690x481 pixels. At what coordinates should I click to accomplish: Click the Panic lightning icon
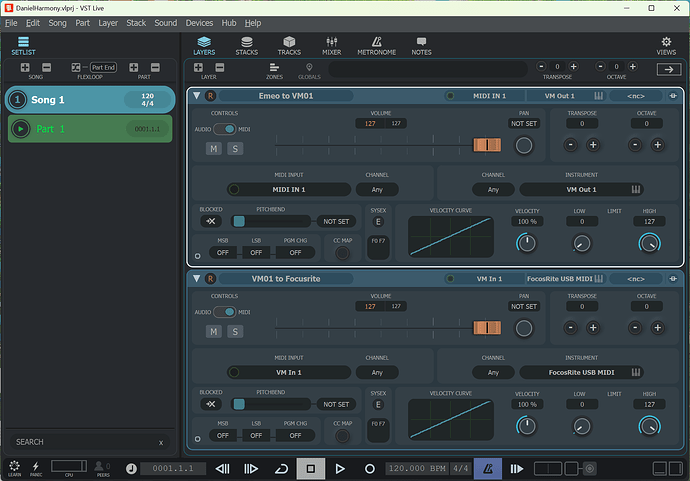(36, 468)
